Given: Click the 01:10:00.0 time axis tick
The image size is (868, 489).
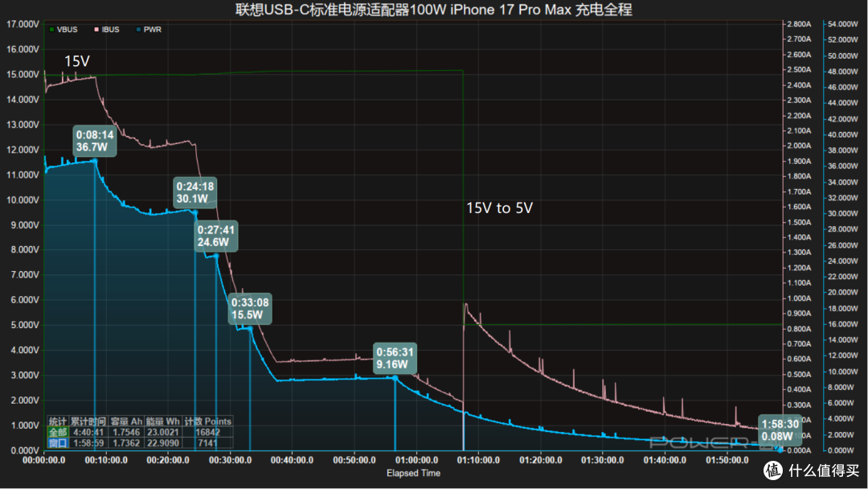Looking at the screenshot, I should [x=478, y=460].
